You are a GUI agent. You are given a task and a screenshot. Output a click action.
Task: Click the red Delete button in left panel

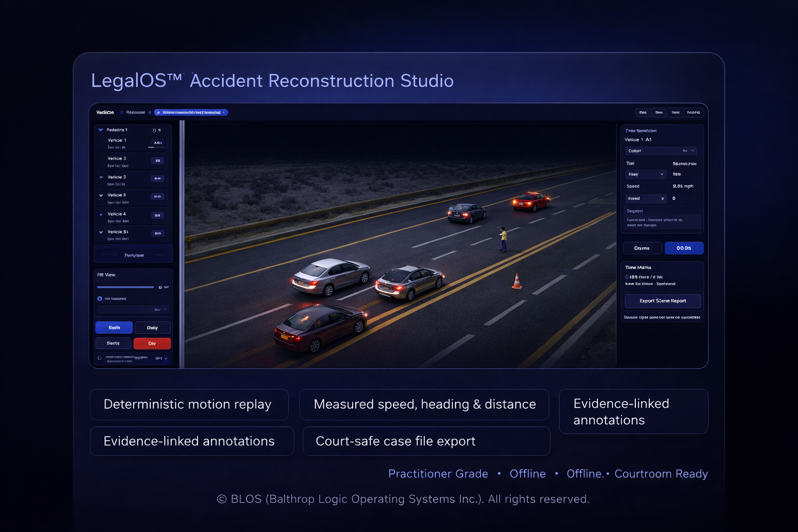pos(152,343)
